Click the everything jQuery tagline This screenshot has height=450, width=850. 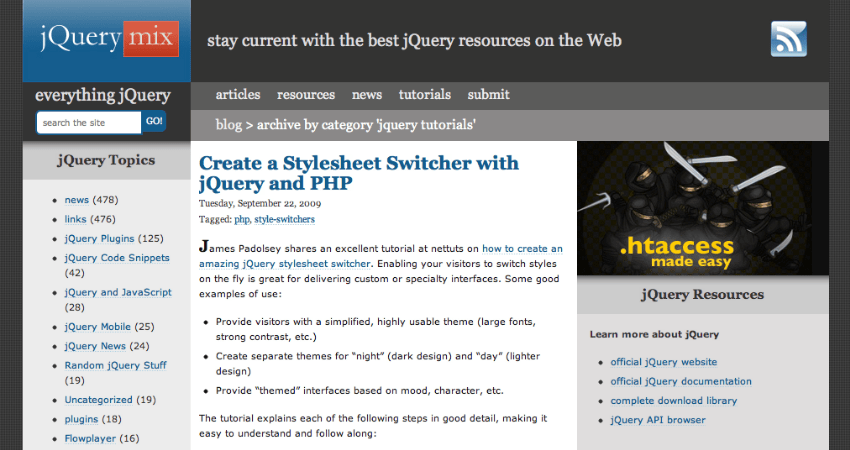103,95
